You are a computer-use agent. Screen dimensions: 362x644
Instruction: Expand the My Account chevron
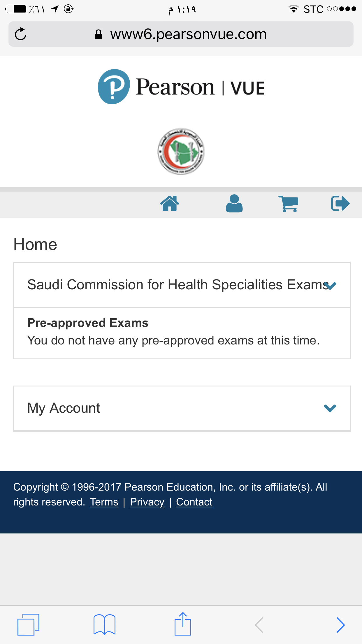330,408
